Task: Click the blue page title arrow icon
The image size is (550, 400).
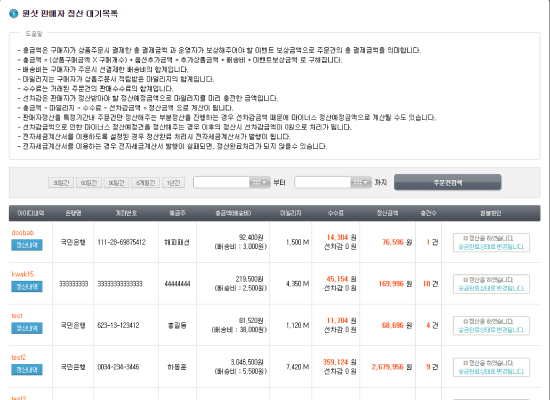Action: point(14,14)
